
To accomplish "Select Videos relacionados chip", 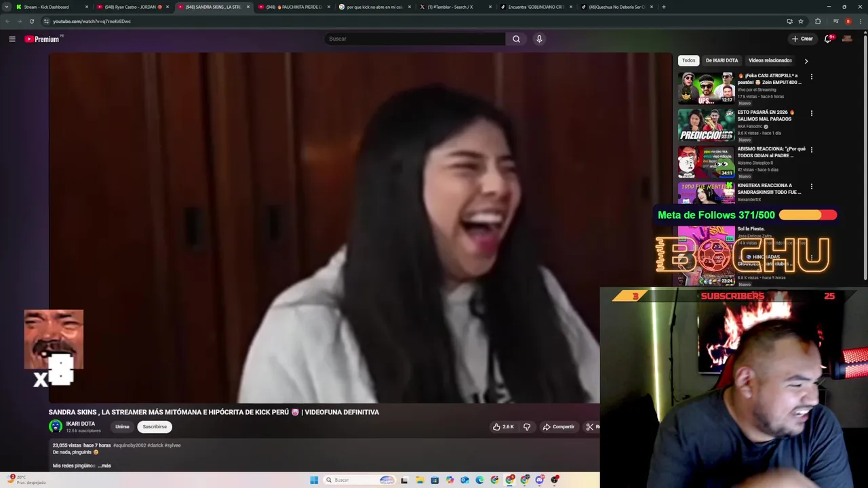I will tap(770, 60).
